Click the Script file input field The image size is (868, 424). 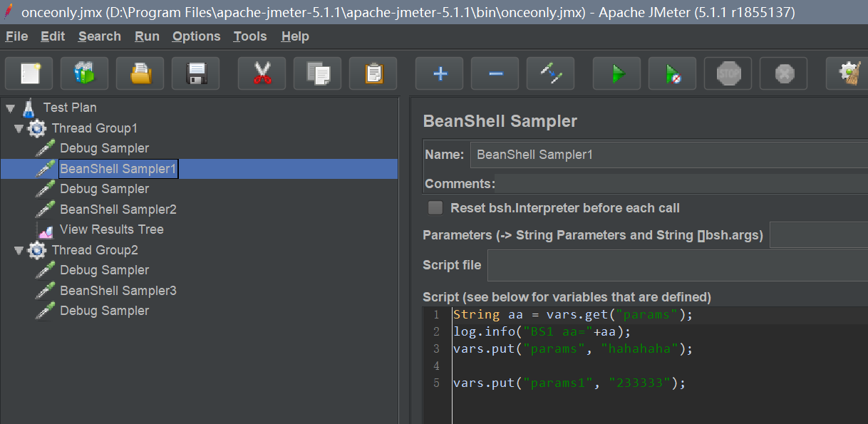[678, 266]
